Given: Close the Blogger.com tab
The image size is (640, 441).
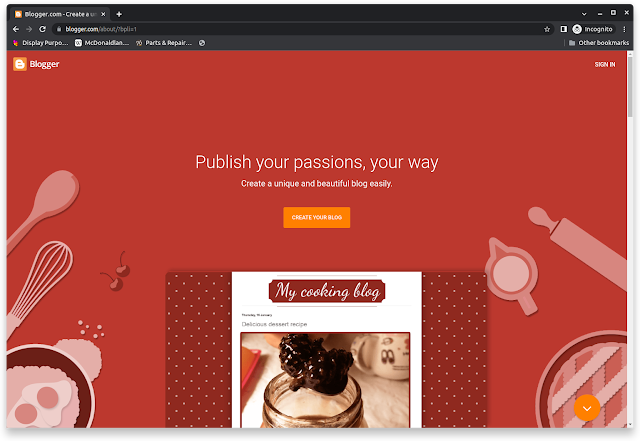Looking at the screenshot, I should point(103,14).
